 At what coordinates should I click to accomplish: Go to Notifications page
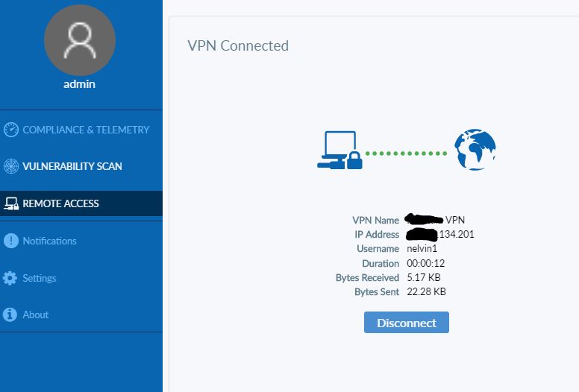pos(50,241)
